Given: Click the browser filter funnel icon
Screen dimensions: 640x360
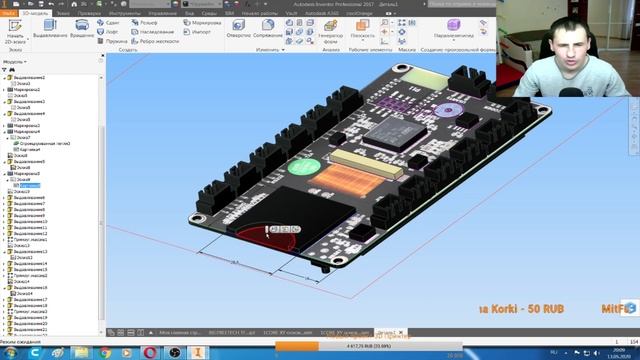Looking at the screenshot, I should pos(4,70).
